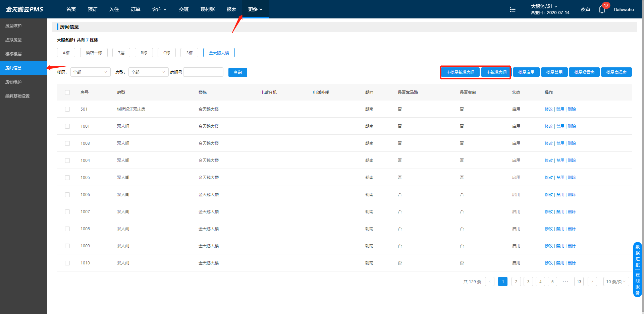Switch to the 酒店一栋 building tab
This screenshot has width=644, height=314.
(x=94, y=53)
